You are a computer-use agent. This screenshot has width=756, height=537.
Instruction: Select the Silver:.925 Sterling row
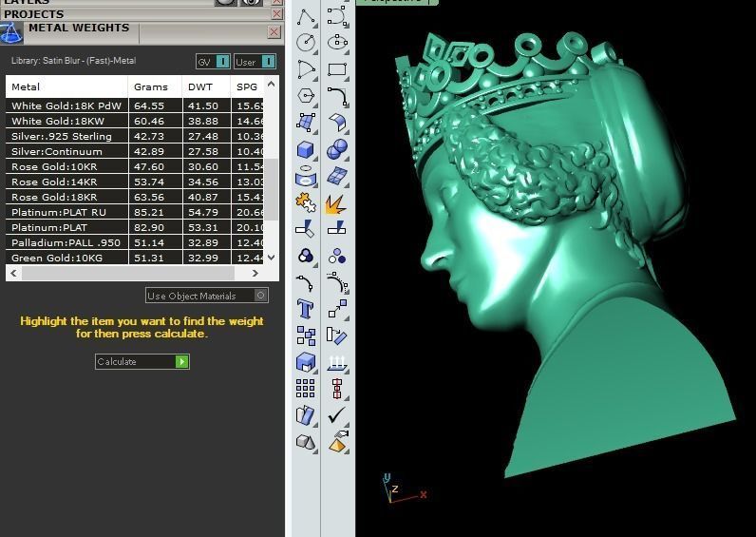click(x=135, y=136)
